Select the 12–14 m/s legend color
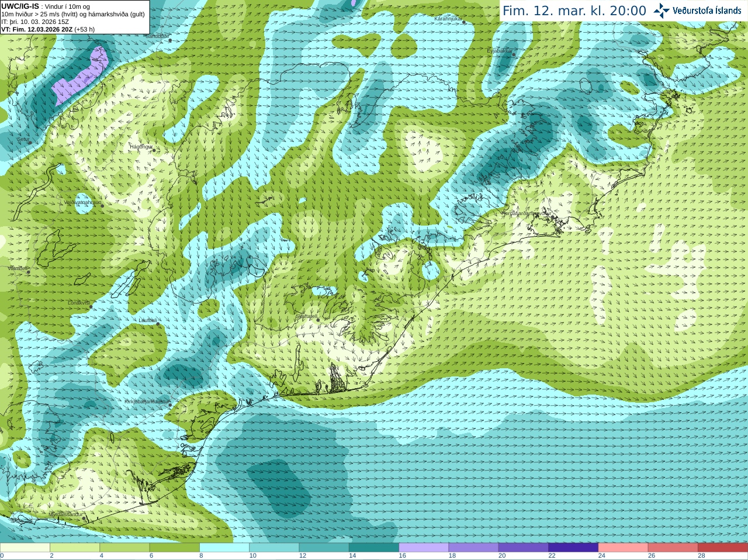The image size is (748, 560). coord(324,548)
